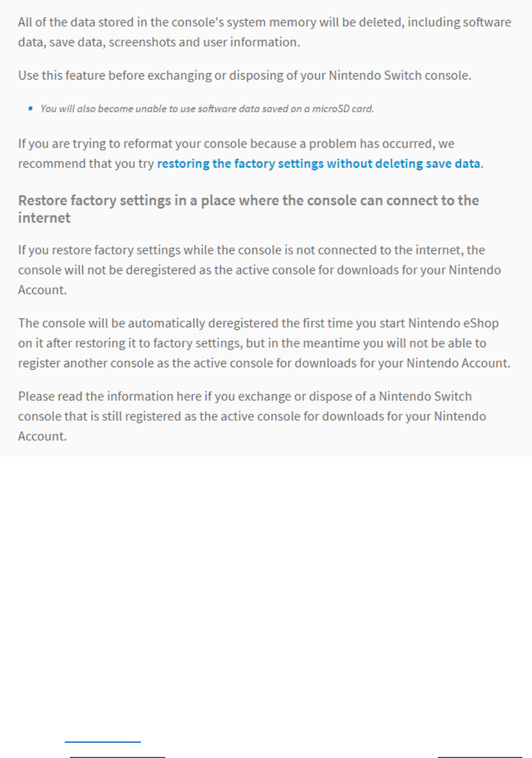Viewport: 532px width, 758px height.
Task: Open the restoring factory settings without deleting link
Action: [319, 164]
